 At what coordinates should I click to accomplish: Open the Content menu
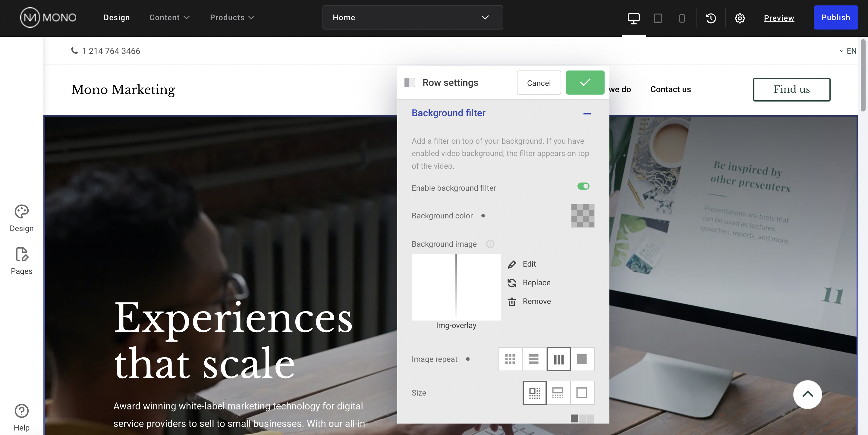point(169,17)
